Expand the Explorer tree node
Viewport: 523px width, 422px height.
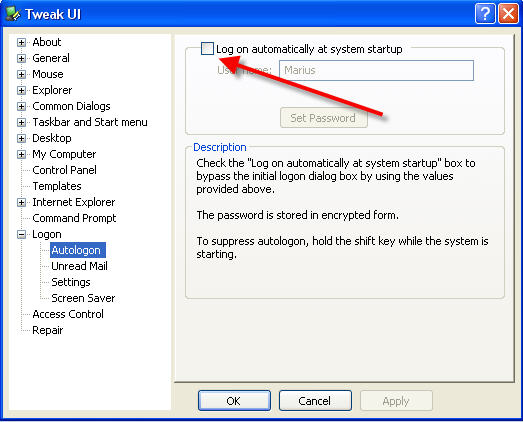pos(21,90)
